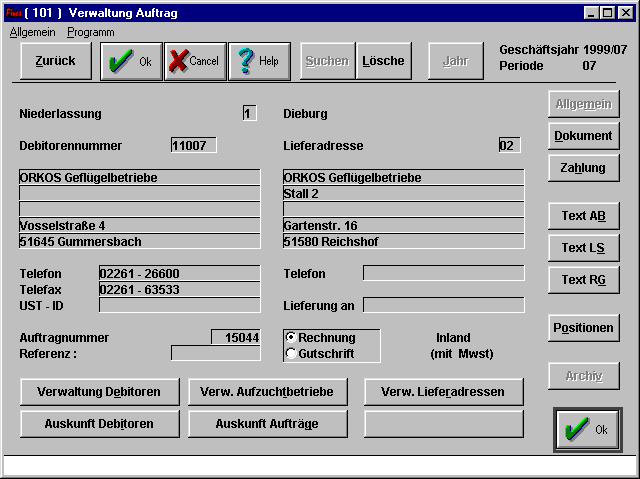The height and width of the screenshot is (479, 640).
Task: Open the Dokument section
Action: pos(583,135)
